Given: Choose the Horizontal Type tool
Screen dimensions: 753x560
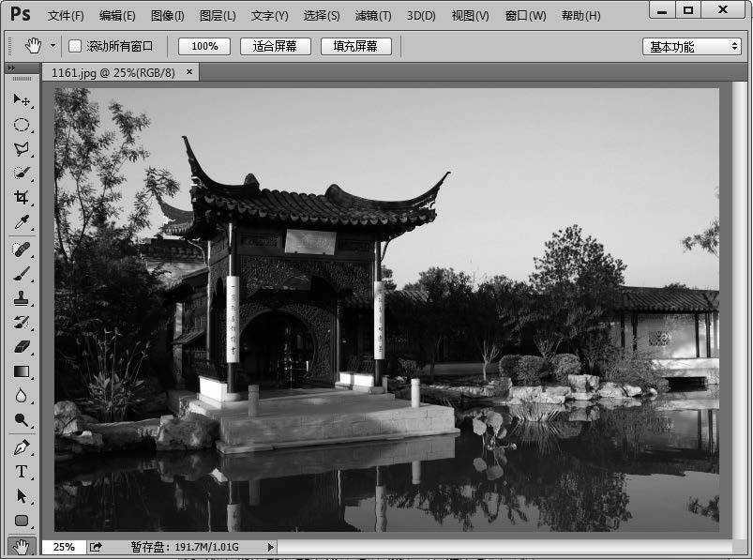Looking at the screenshot, I should 21,472.
